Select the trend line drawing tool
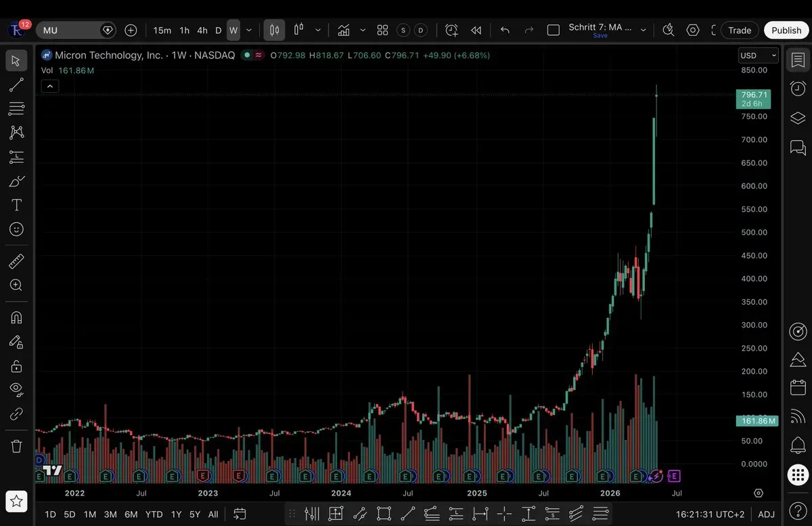 [16, 85]
